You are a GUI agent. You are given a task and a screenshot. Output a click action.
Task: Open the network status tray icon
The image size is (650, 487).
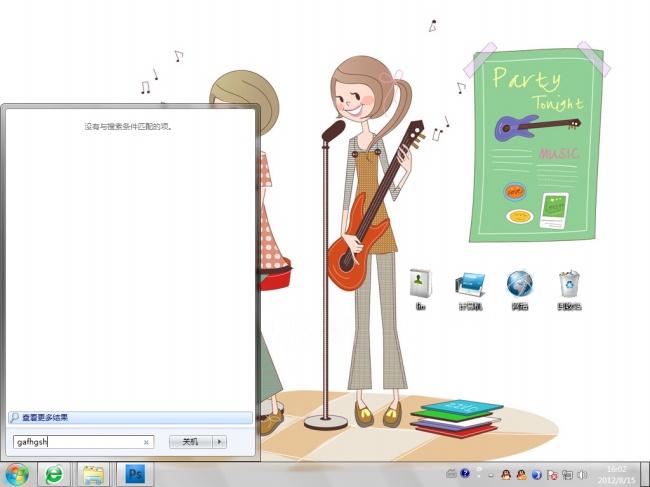point(567,475)
